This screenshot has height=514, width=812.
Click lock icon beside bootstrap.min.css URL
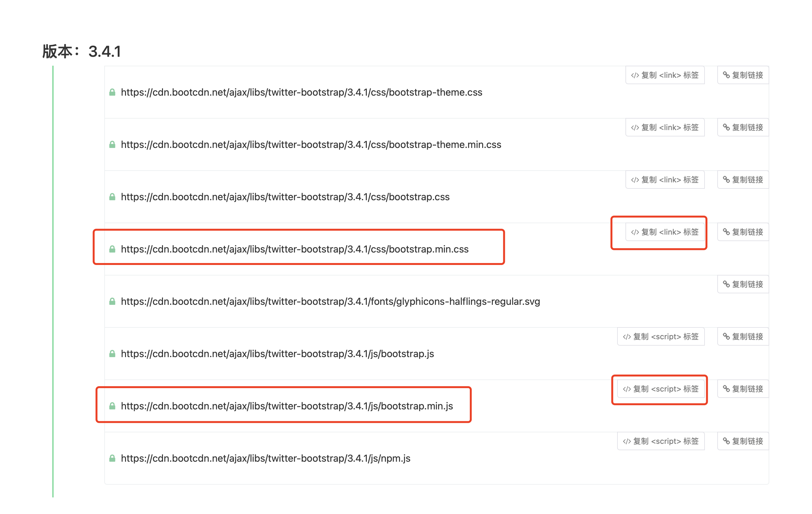click(112, 249)
